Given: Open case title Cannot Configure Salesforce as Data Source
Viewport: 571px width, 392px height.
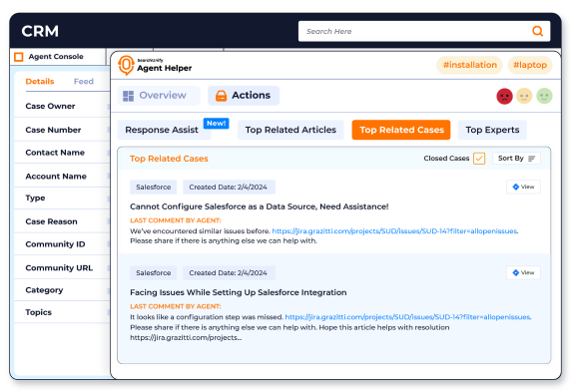Looking at the screenshot, I should (259, 206).
